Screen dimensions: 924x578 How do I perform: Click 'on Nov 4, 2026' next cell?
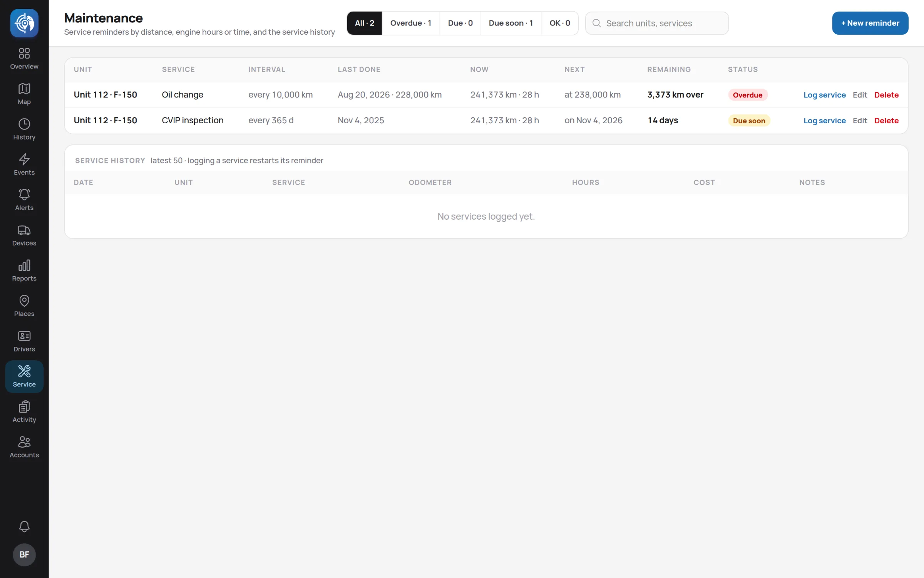[x=593, y=121]
